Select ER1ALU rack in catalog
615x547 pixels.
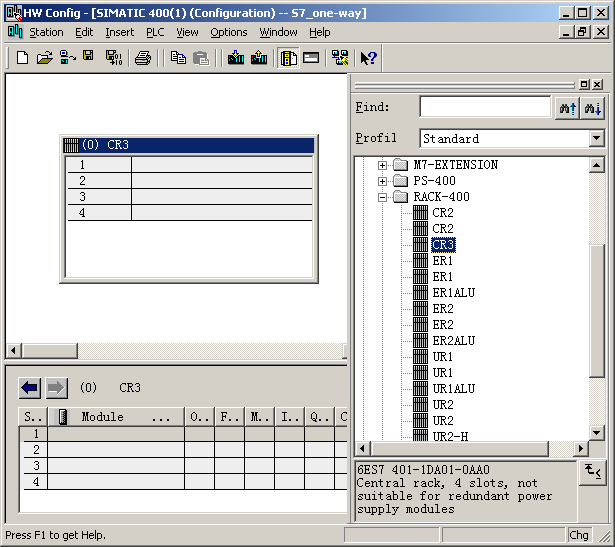point(453,293)
